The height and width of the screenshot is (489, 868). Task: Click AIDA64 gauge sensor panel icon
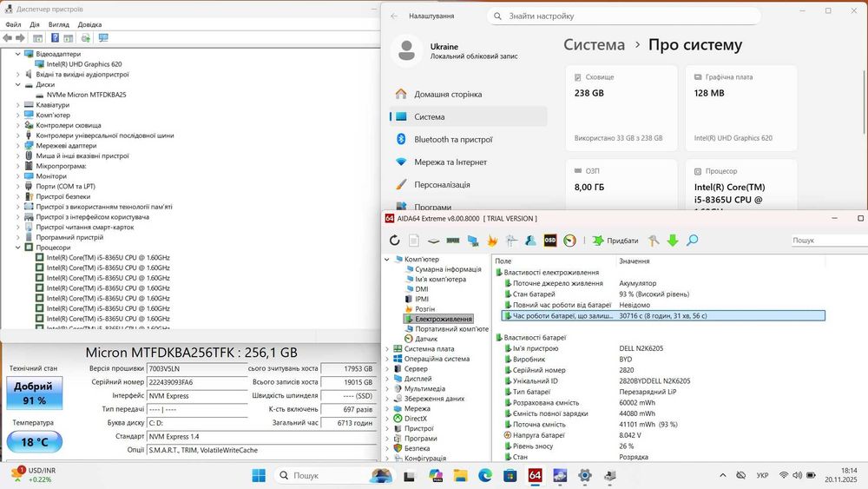coord(569,241)
